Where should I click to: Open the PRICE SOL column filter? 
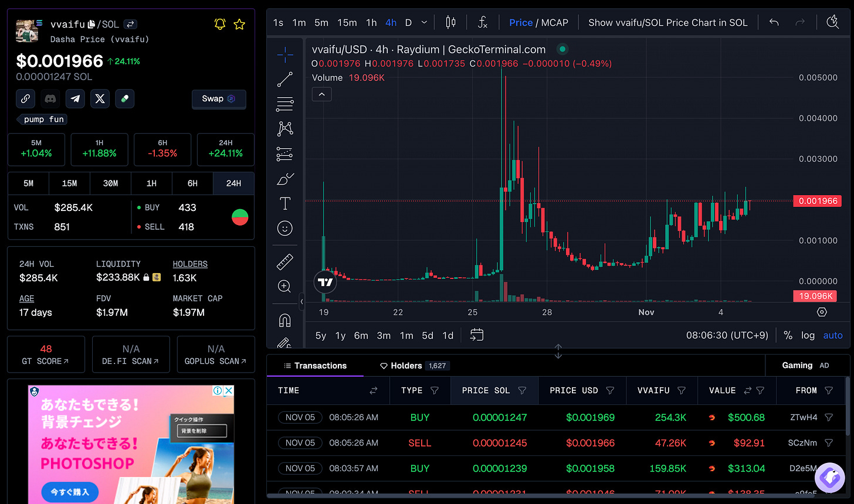click(522, 390)
